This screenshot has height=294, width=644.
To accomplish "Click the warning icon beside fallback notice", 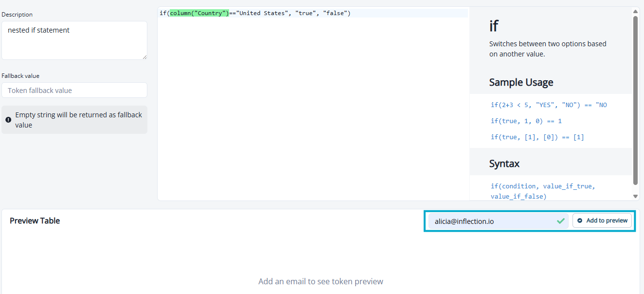I will (x=8, y=120).
